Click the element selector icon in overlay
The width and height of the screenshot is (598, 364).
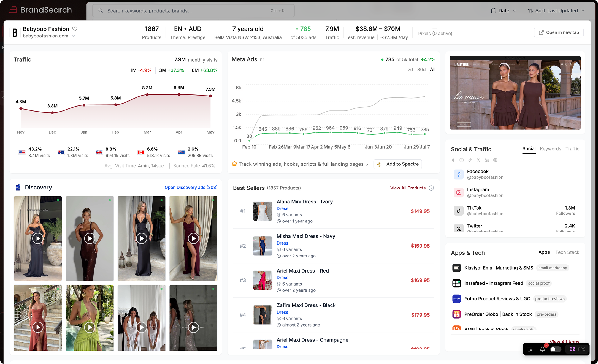(x=530, y=349)
